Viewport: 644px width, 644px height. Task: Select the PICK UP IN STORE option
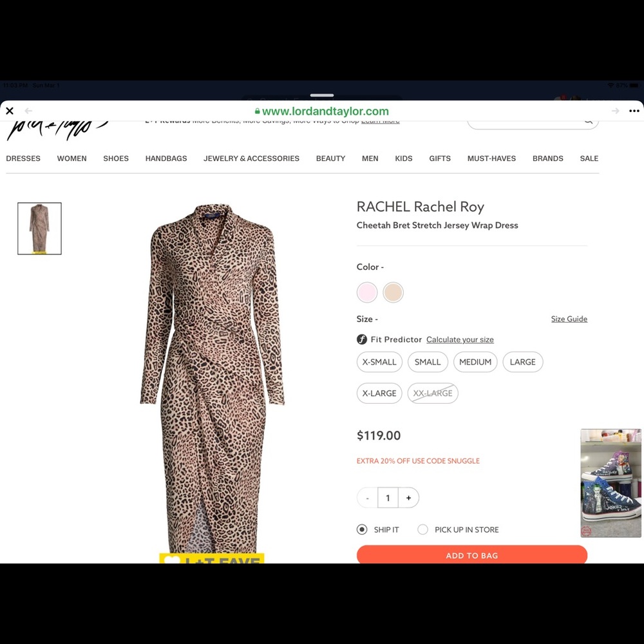click(422, 530)
